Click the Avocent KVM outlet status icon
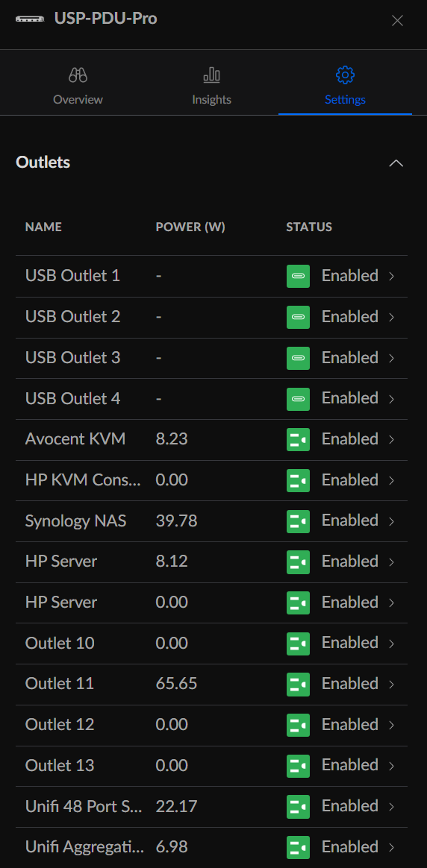 click(298, 439)
